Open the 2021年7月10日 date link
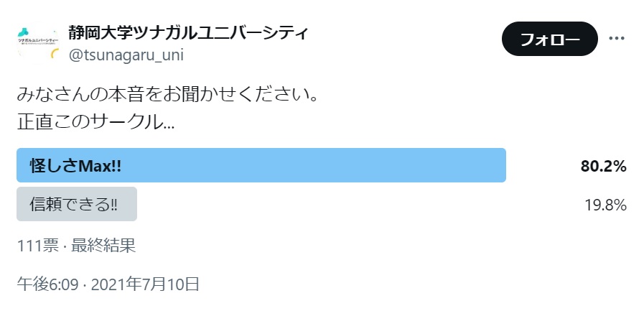644x311 pixels. click(x=145, y=284)
